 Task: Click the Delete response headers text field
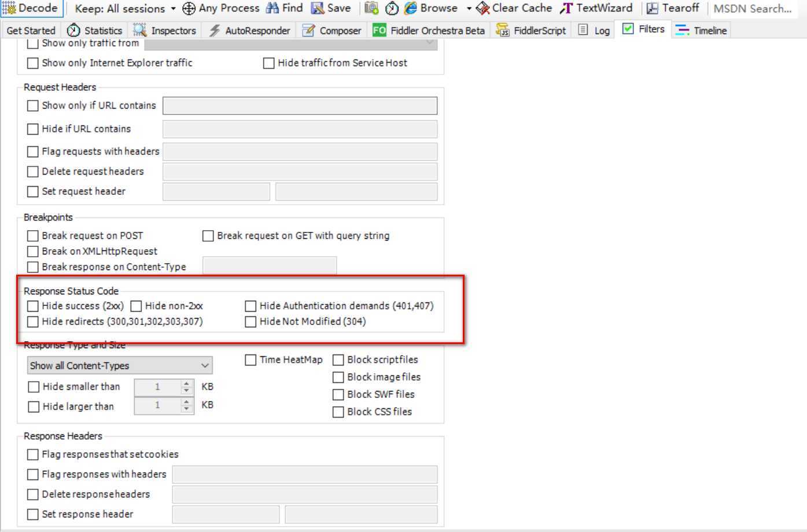coord(305,494)
